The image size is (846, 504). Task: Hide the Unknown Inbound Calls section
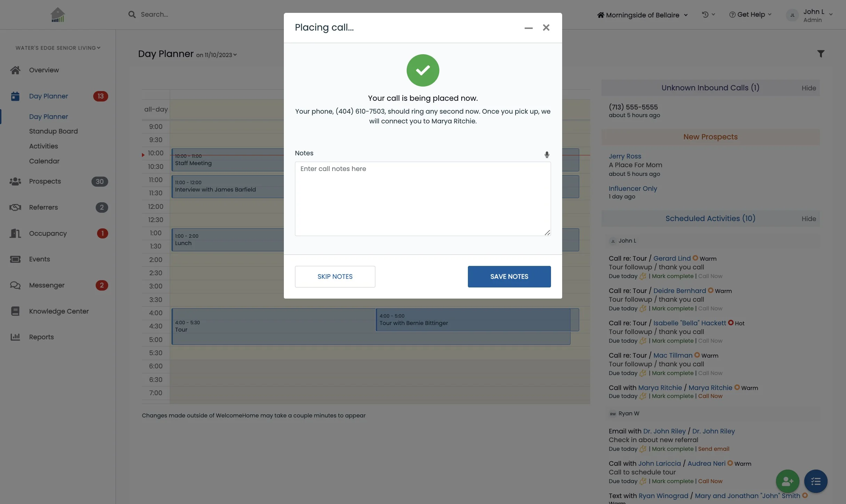pos(808,88)
